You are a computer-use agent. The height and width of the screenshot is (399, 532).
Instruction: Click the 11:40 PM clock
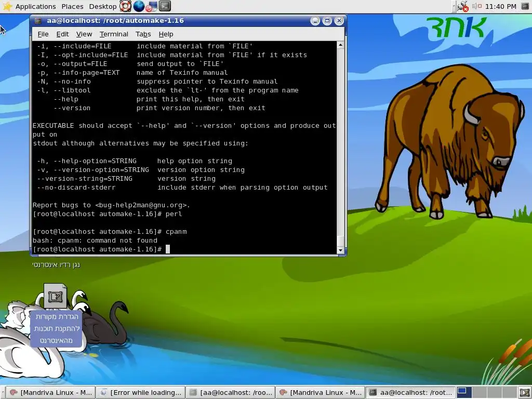coord(500,6)
